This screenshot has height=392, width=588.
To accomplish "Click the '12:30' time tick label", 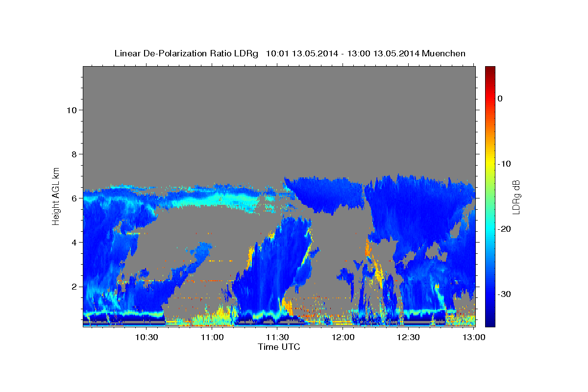I will (408, 337).
